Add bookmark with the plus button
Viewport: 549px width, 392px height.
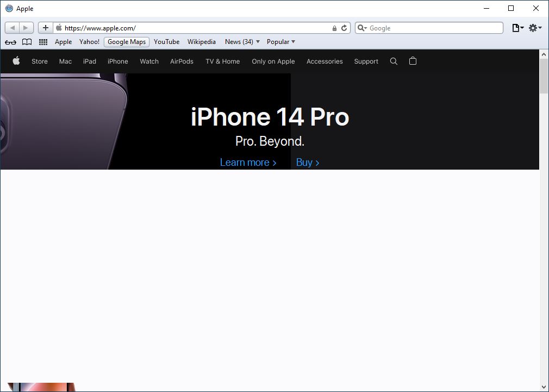tap(46, 28)
